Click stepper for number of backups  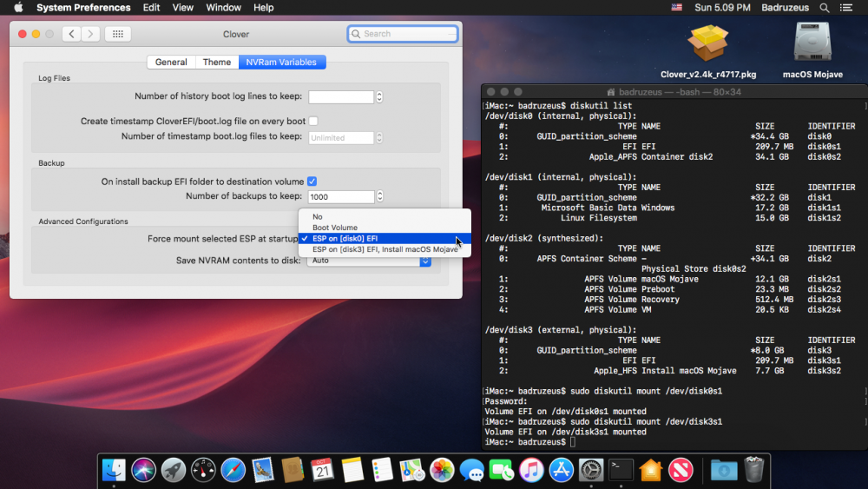pyautogui.click(x=380, y=196)
